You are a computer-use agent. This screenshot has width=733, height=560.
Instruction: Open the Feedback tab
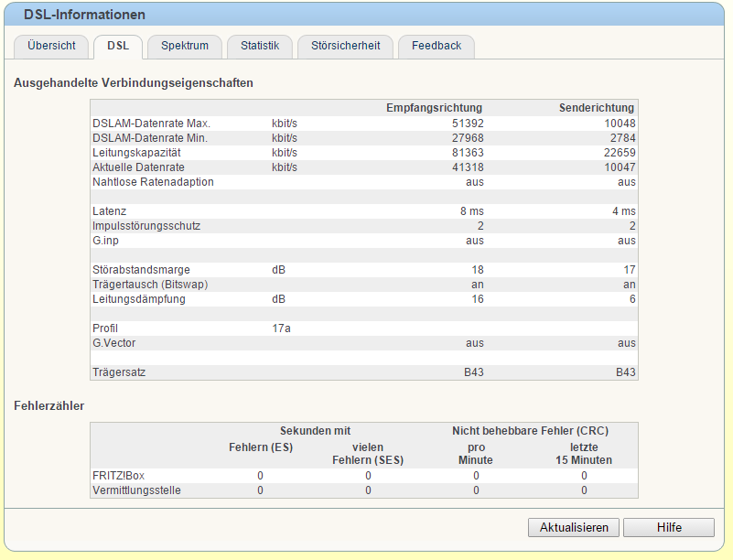click(437, 47)
